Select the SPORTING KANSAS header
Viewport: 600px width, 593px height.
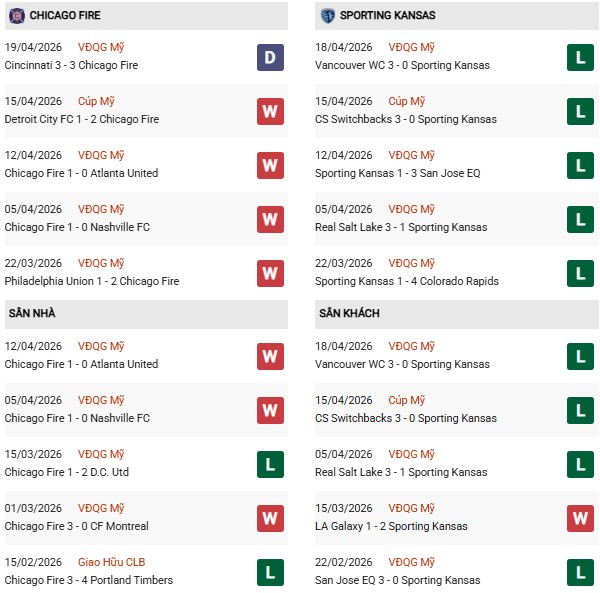click(387, 16)
